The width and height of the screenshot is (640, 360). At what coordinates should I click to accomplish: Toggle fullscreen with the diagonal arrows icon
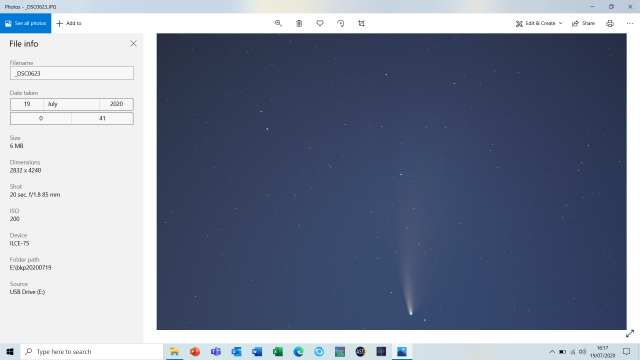point(630,334)
